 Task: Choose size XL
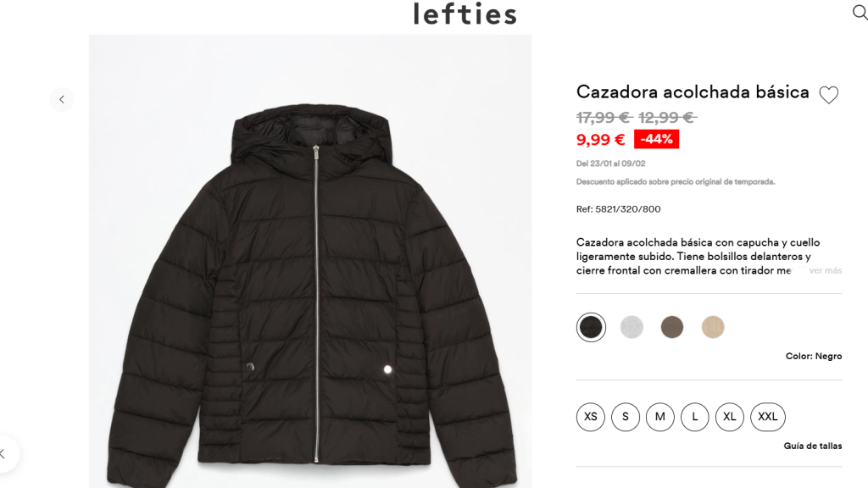point(730,417)
